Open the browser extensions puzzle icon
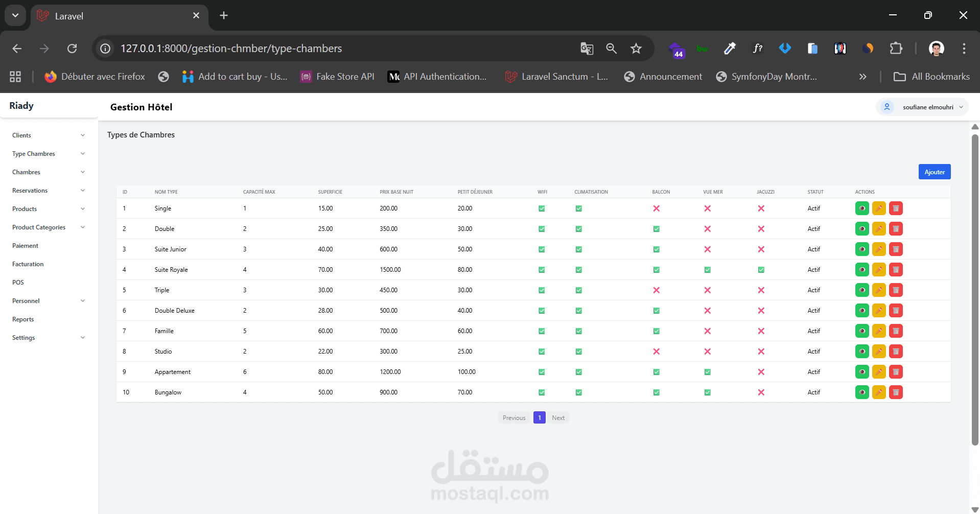This screenshot has height=514, width=980. coord(896,49)
